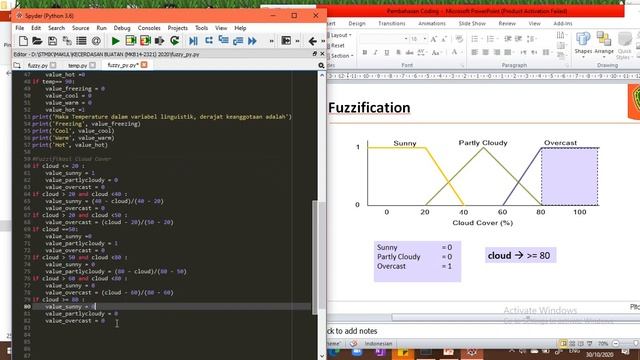The height and width of the screenshot is (360, 640).
Task: Switch to the fuzzy.py editor tab
Action: [37, 65]
